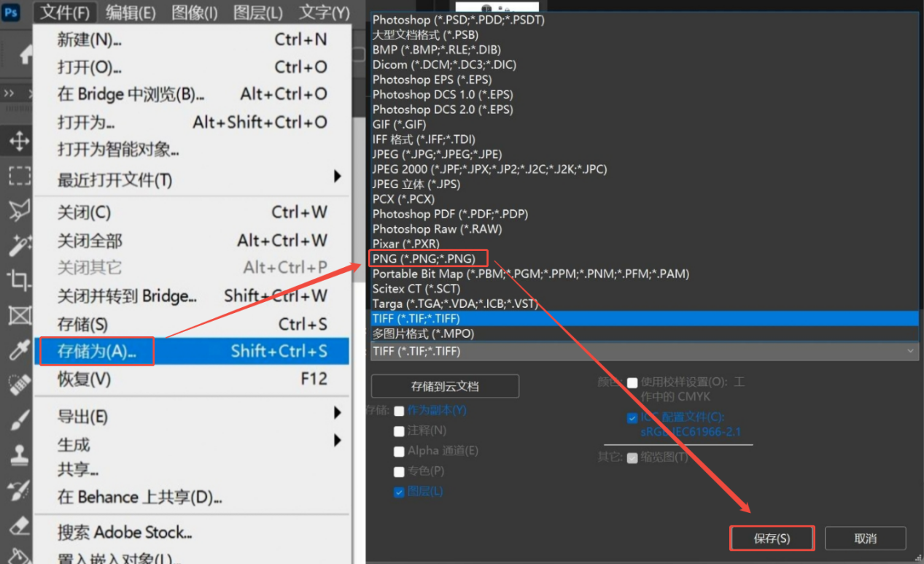Screen dimensions: 924x564
Task: Choose 恢复(V) menu item
Action: pyautogui.click(x=193, y=379)
